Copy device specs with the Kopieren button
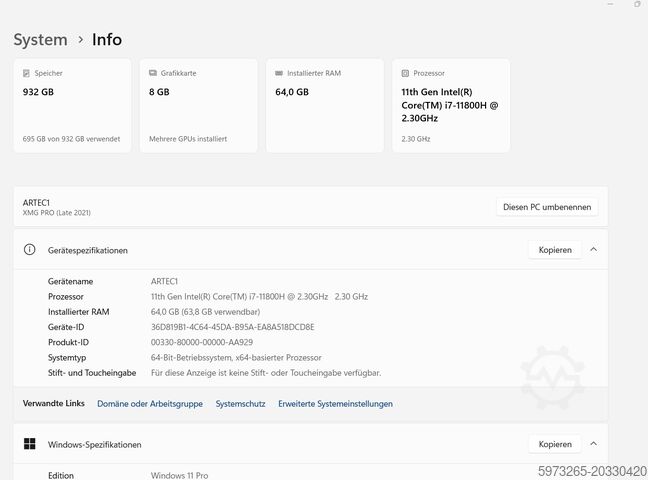Image resolution: width=648 pixels, height=480 pixels. [x=554, y=250]
